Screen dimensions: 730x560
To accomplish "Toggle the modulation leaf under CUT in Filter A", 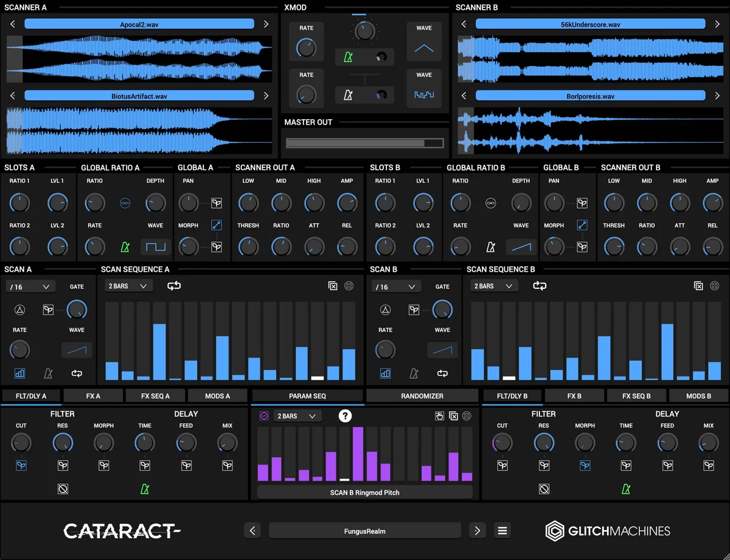I will coord(21,465).
